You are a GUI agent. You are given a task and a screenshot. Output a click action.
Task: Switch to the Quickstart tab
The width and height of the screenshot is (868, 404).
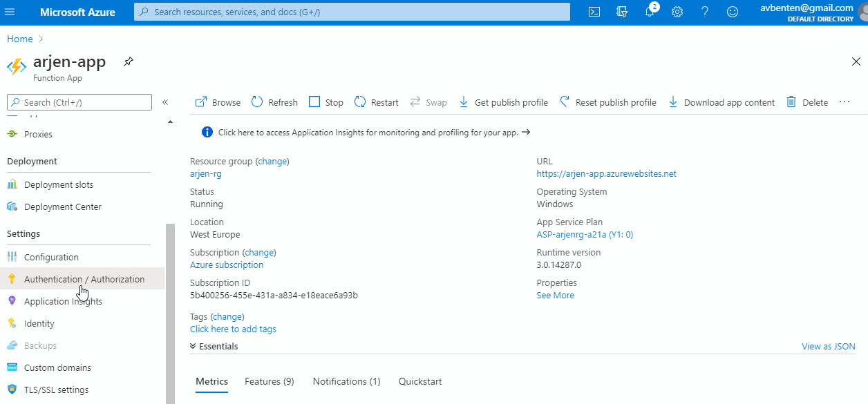coord(420,381)
